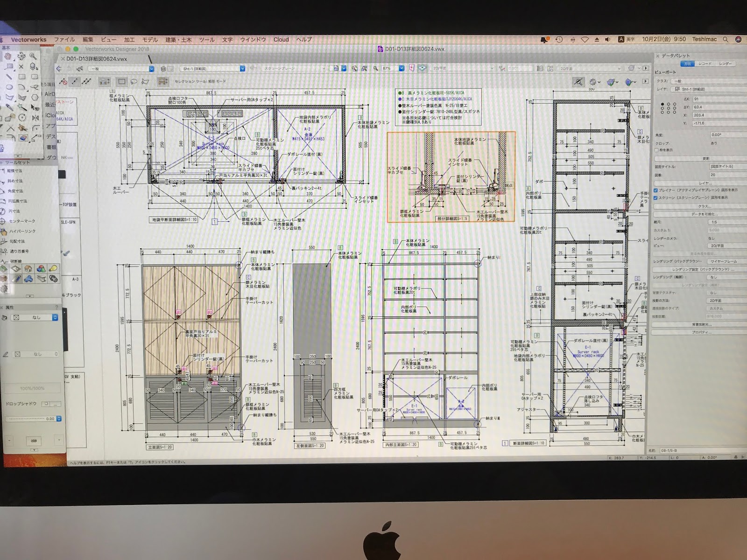This screenshot has width=747, height=560.
Task: Choose Rectangular Marquee selection mode
Action: pyautogui.click(x=121, y=81)
